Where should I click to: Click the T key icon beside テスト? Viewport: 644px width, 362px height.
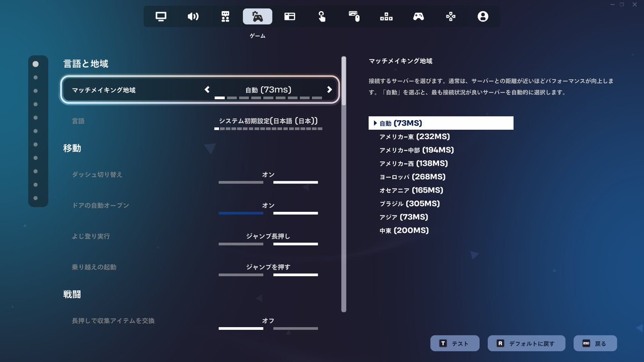(443, 344)
